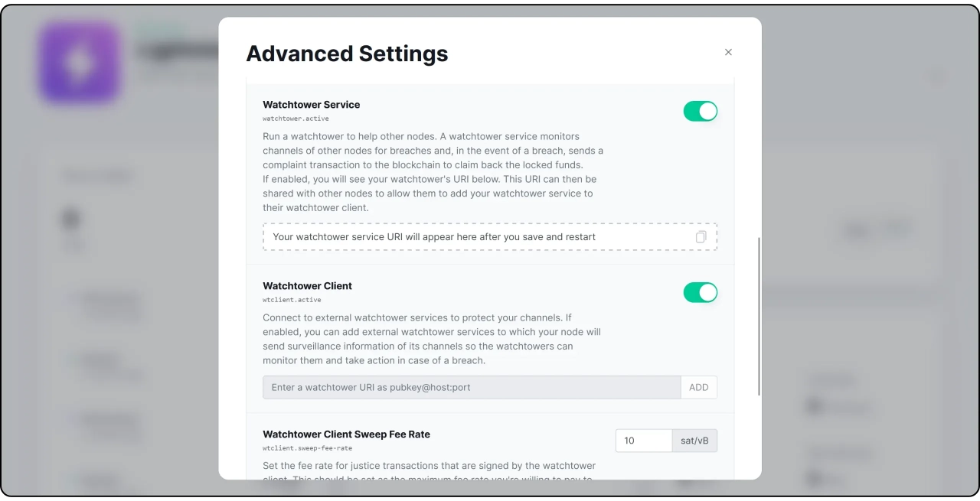
Task: Click the Advanced Settings title
Action: (x=347, y=54)
